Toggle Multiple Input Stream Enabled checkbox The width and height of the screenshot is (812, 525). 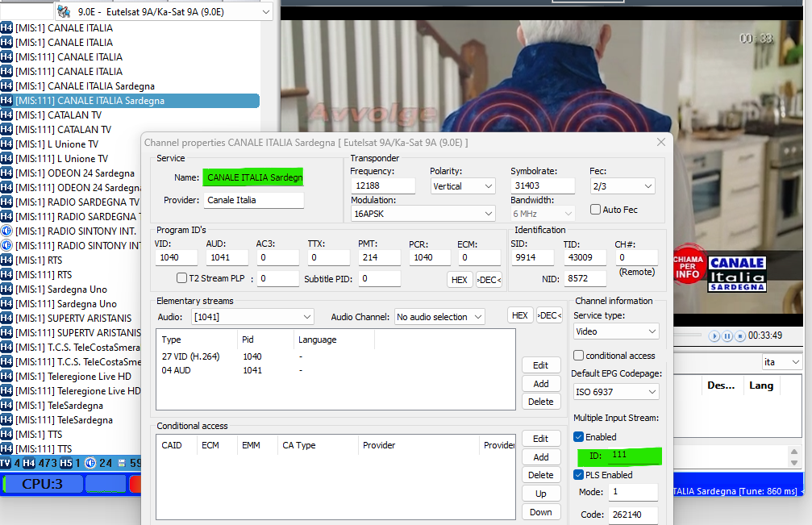[x=578, y=437]
